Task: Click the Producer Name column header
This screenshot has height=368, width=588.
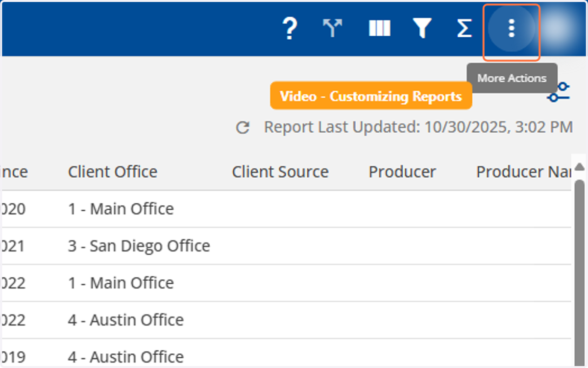Action: [523, 172]
